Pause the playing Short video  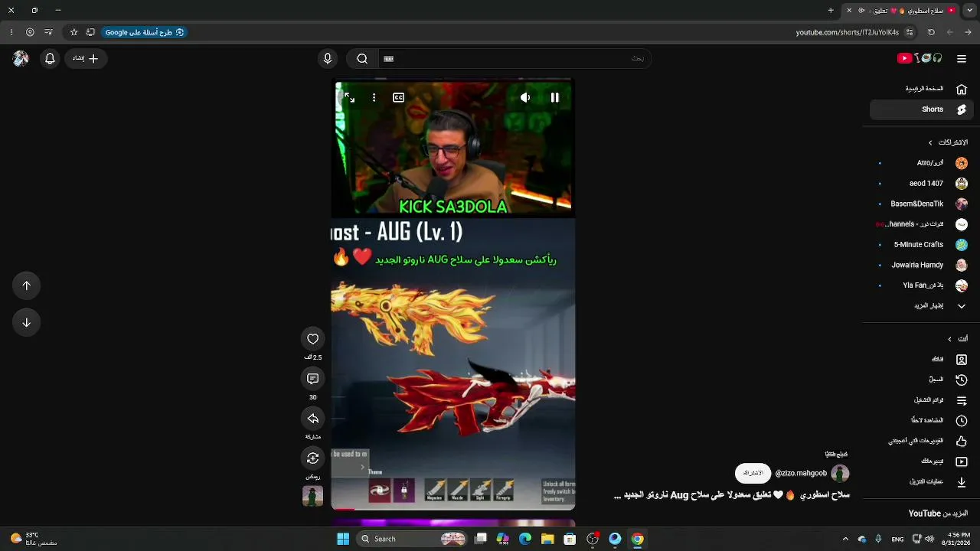coord(555,97)
